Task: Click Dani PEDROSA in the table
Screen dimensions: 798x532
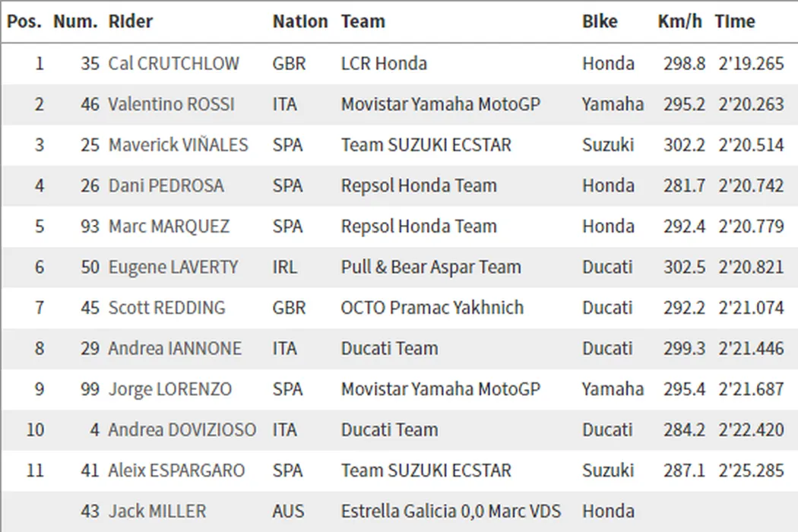Action: [x=167, y=185]
